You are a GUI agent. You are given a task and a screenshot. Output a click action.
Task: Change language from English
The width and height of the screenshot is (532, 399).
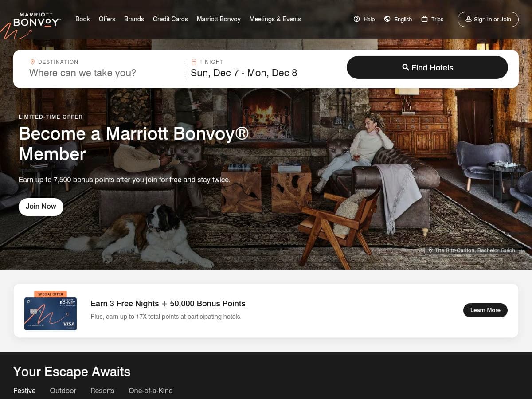tap(398, 19)
